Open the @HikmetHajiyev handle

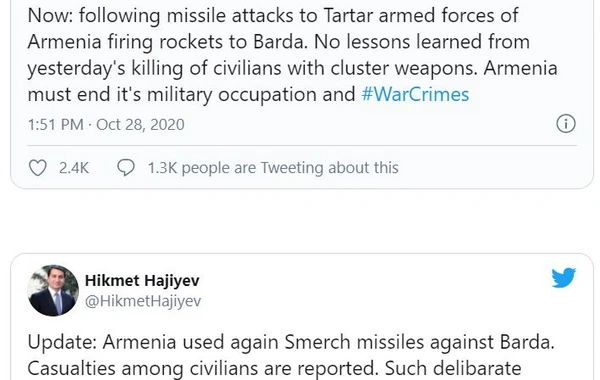(x=143, y=301)
